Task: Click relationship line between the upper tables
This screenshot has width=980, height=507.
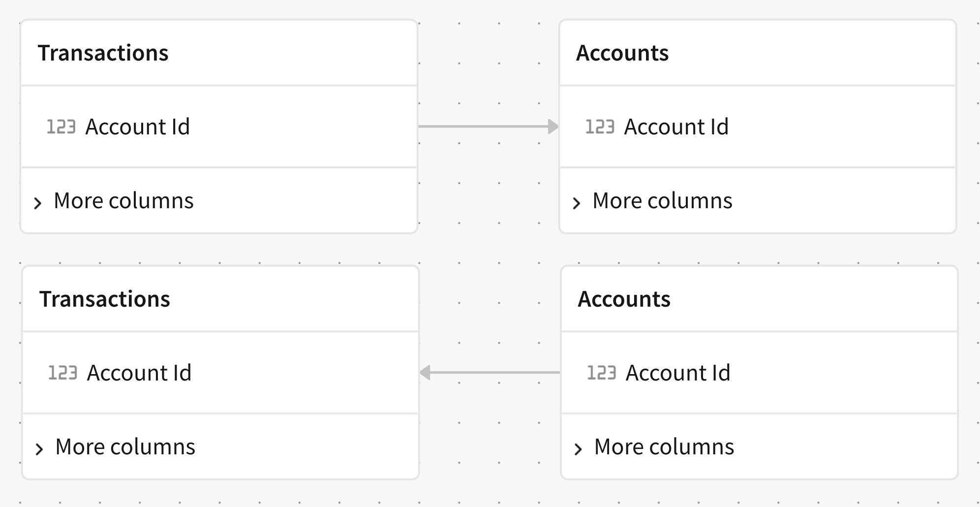Action: tap(482, 127)
